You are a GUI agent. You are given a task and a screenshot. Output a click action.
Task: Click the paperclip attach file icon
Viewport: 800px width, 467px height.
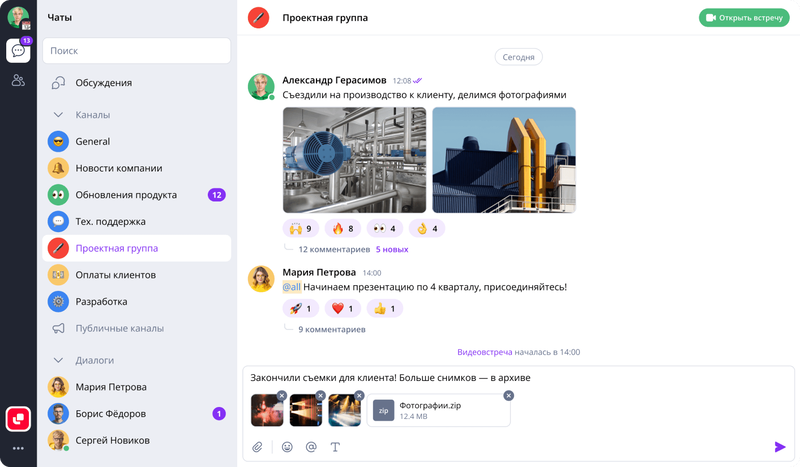point(257,447)
